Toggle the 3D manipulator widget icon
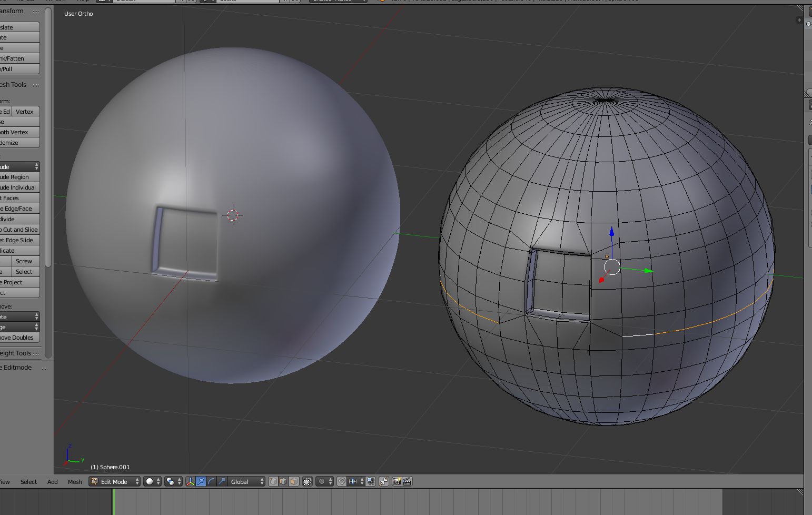The image size is (812, 515). [191, 481]
